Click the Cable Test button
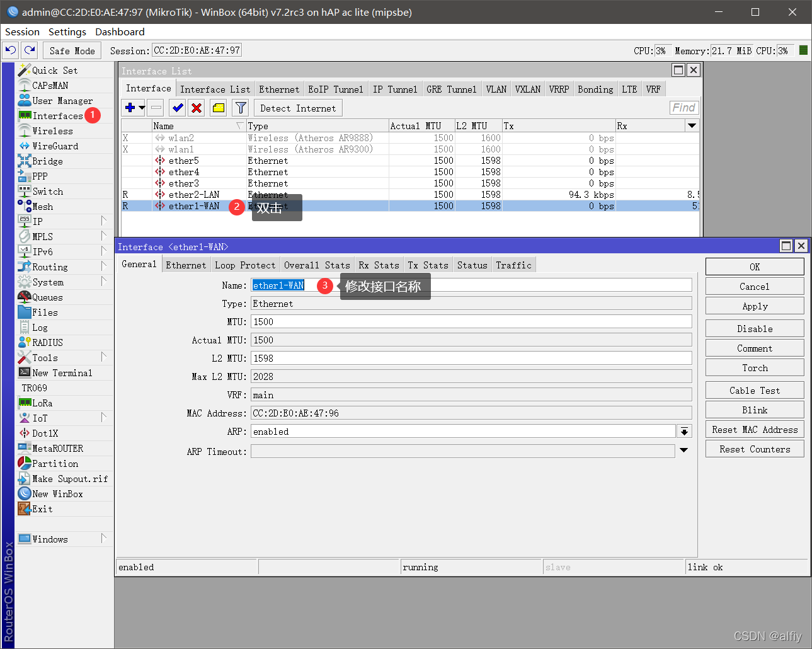The width and height of the screenshot is (812, 649). [x=755, y=390]
